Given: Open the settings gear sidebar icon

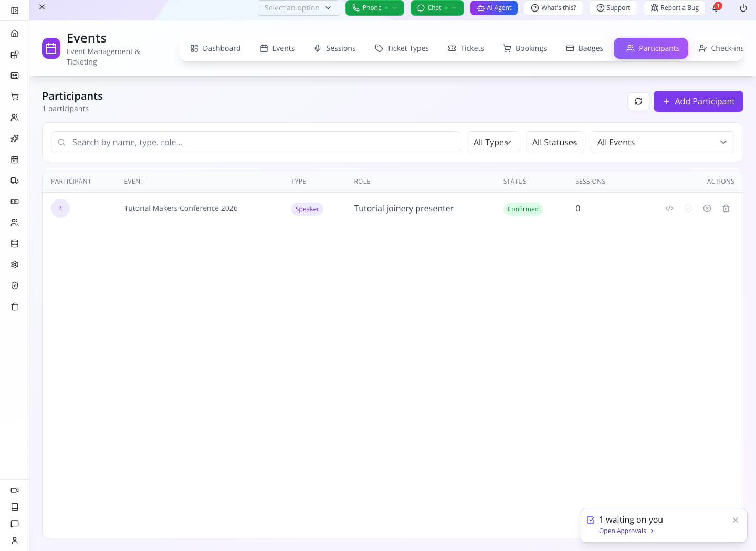Looking at the screenshot, I should click(15, 264).
